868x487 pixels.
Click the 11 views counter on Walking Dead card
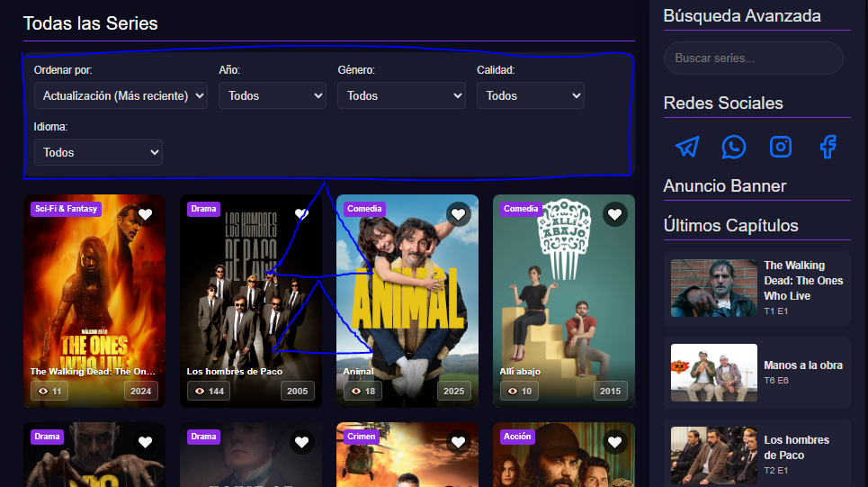tap(49, 392)
